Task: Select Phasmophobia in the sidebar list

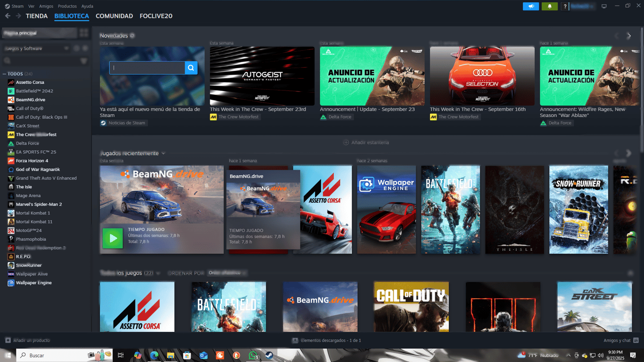Action: tap(31, 239)
